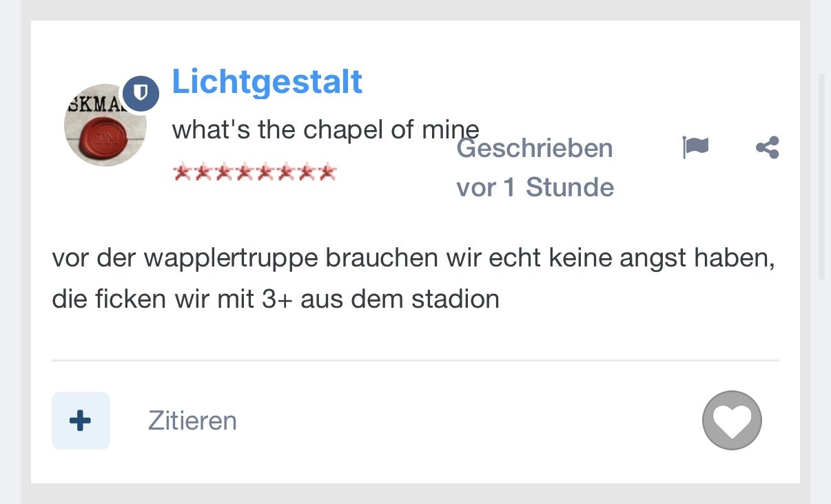Click the "vor 1 Stunde" relative time
This screenshot has height=504, width=831.
[x=535, y=187]
